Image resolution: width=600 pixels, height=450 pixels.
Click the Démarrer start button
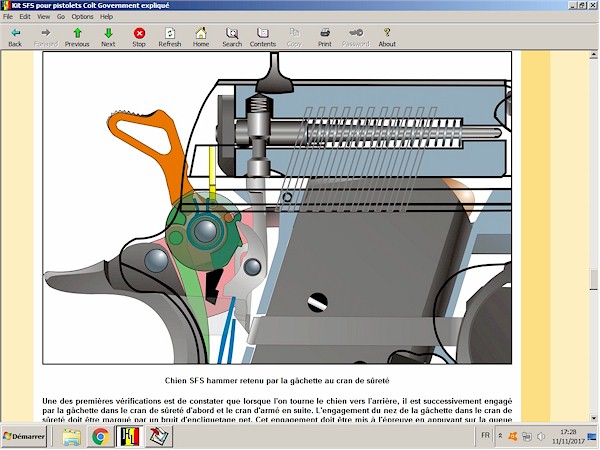click(x=24, y=436)
